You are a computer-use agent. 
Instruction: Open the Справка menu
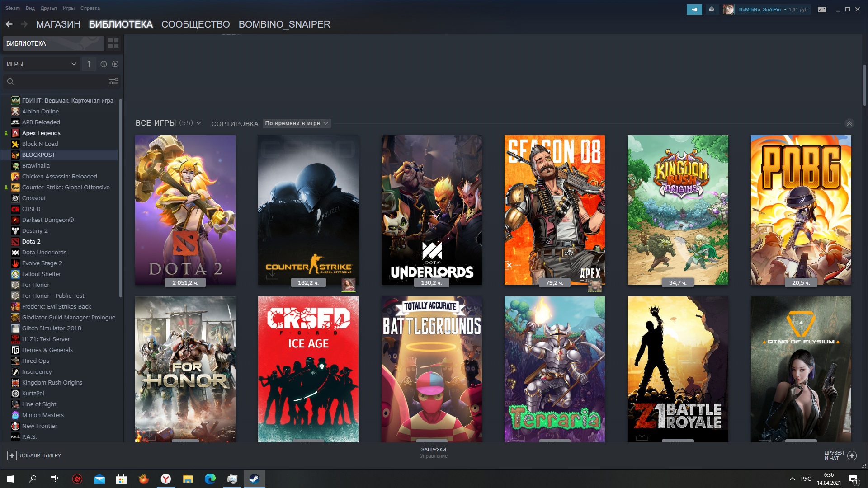point(90,8)
